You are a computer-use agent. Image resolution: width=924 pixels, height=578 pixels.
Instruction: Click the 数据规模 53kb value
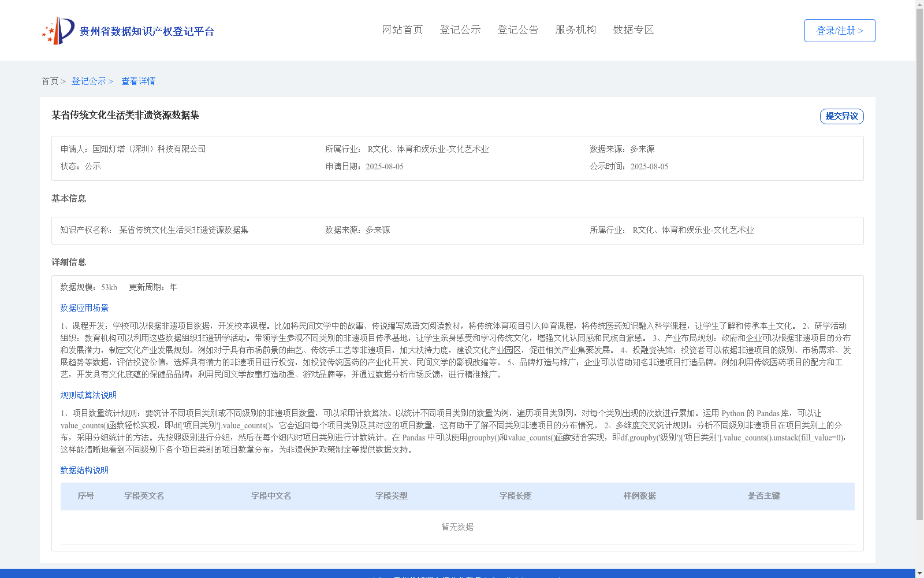[109, 287]
